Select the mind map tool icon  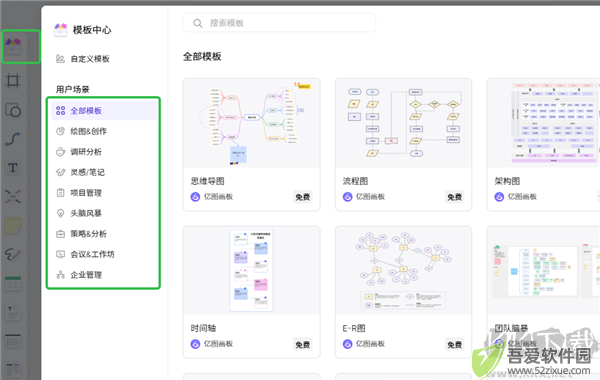click(x=13, y=197)
